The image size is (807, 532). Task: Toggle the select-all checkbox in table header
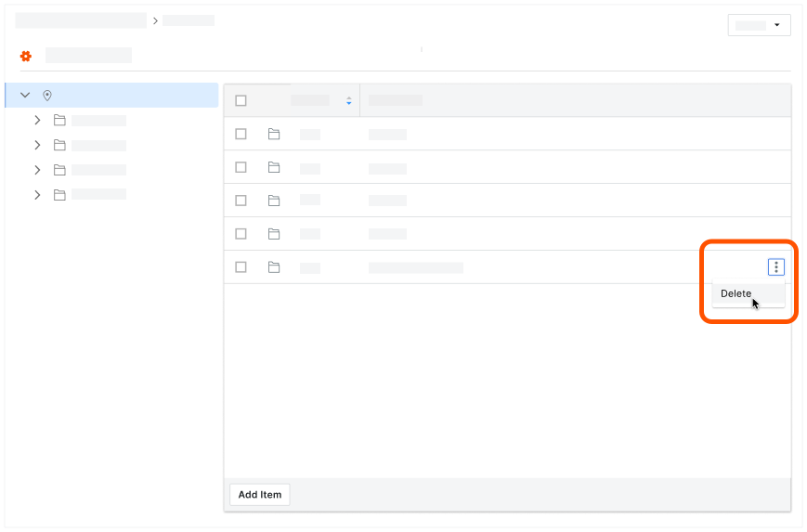pos(241,100)
